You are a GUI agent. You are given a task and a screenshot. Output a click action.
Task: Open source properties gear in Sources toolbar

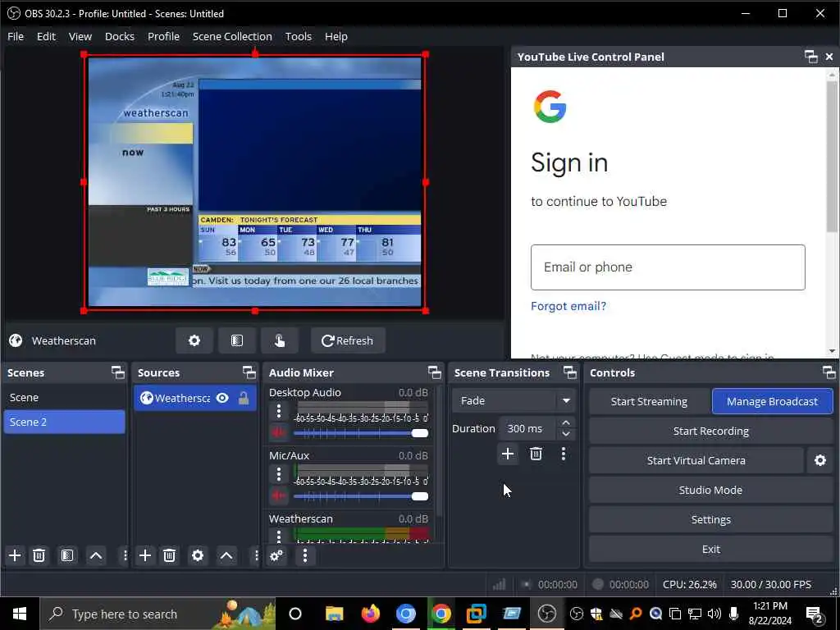coord(198,555)
